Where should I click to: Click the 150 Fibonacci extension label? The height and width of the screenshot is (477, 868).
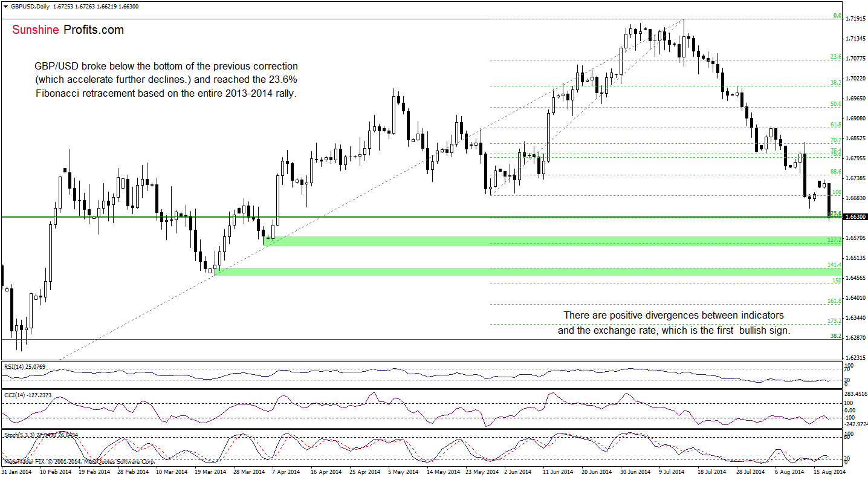pyautogui.click(x=837, y=281)
